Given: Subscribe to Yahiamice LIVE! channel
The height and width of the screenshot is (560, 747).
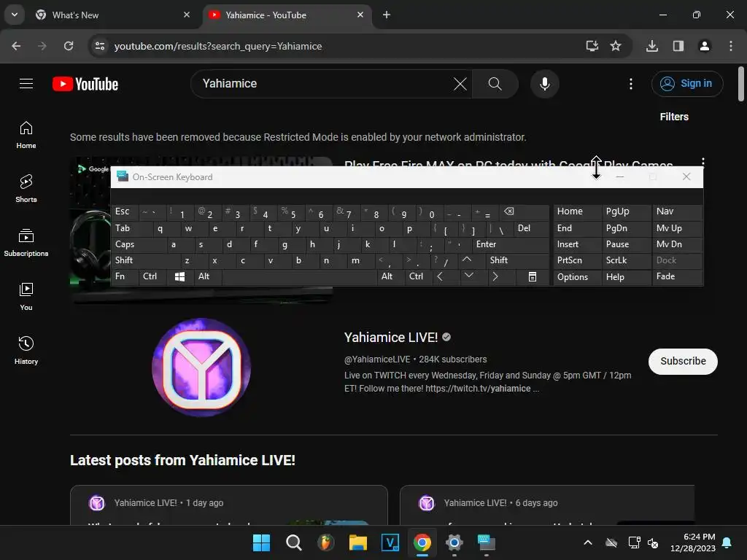Looking at the screenshot, I should click(683, 362).
